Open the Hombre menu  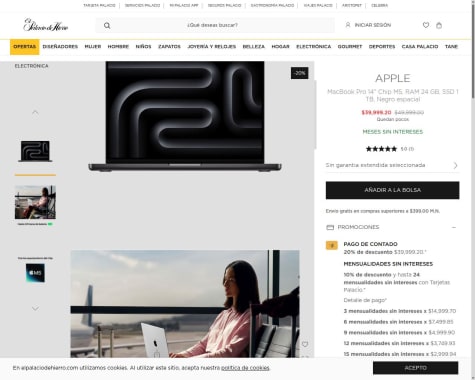coord(118,47)
